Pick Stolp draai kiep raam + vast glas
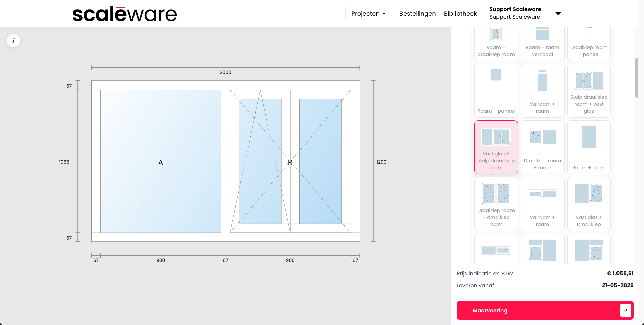Screen dimensions: 644x325 pos(589,91)
